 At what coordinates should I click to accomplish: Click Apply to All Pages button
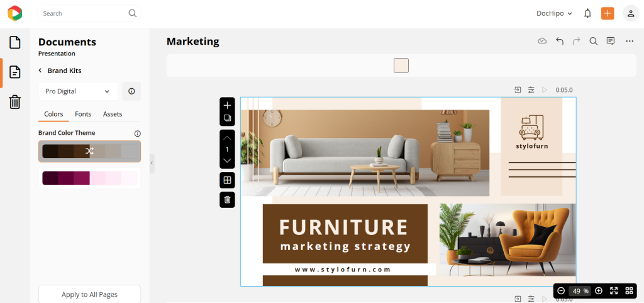coord(89,294)
